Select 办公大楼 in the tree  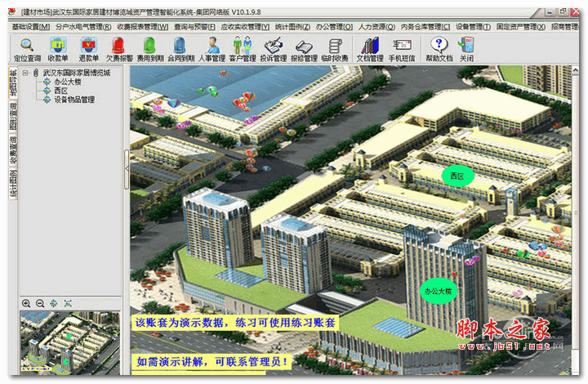(x=68, y=82)
